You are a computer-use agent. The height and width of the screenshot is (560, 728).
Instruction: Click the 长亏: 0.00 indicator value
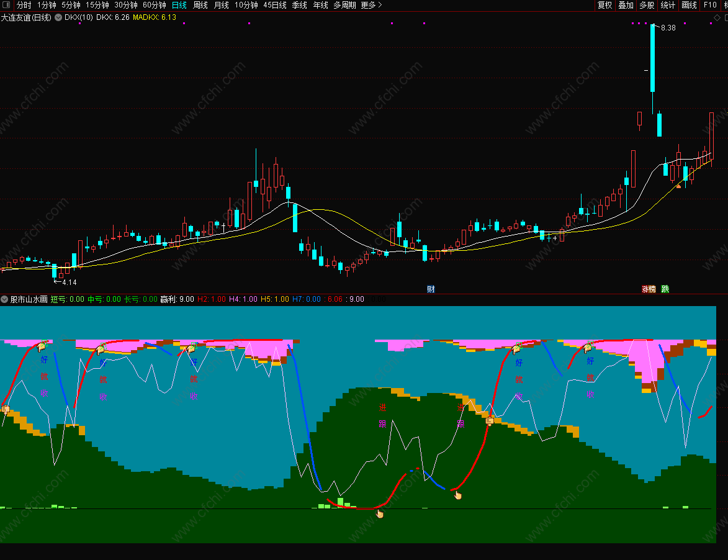[x=141, y=299]
